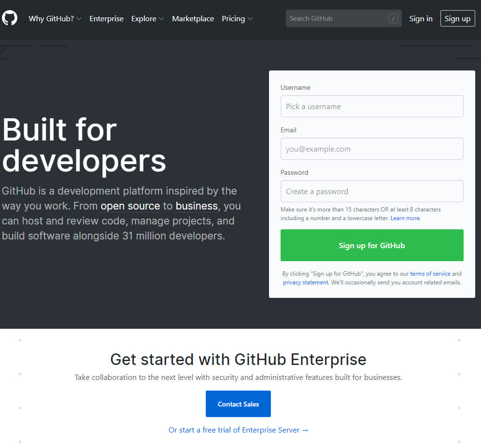The image size is (481, 448).
Task: Click the slash shortcut icon in search
Action: [x=393, y=18]
